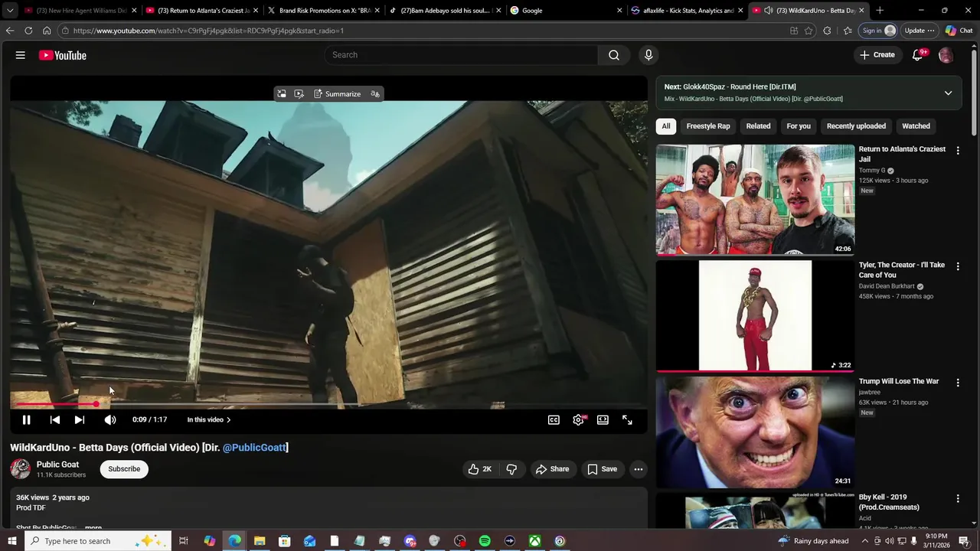Image resolution: width=980 pixels, height=551 pixels.
Task: Skip to the previous video
Action: pos(55,419)
